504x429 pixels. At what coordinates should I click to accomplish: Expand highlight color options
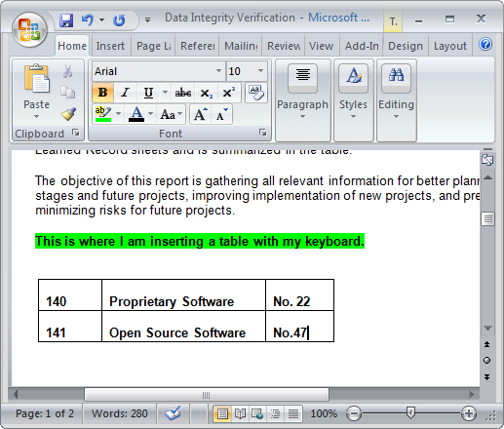[x=118, y=114]
